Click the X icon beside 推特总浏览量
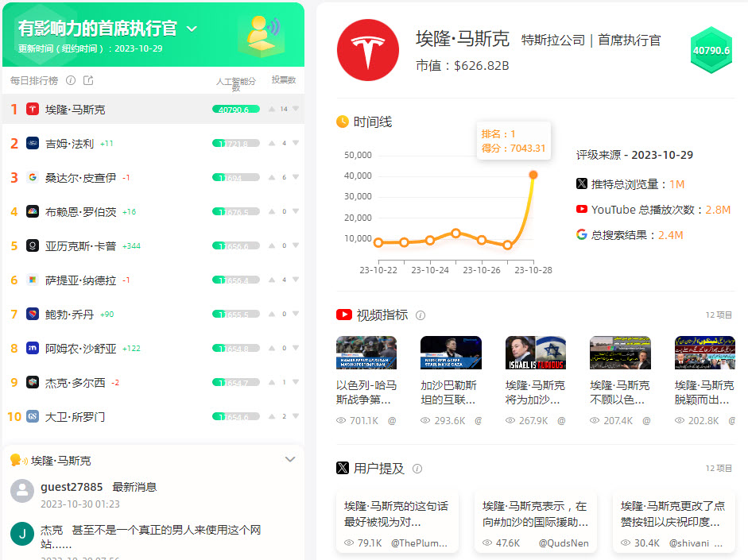Screen dimensions: 748x560 (582, 183)
